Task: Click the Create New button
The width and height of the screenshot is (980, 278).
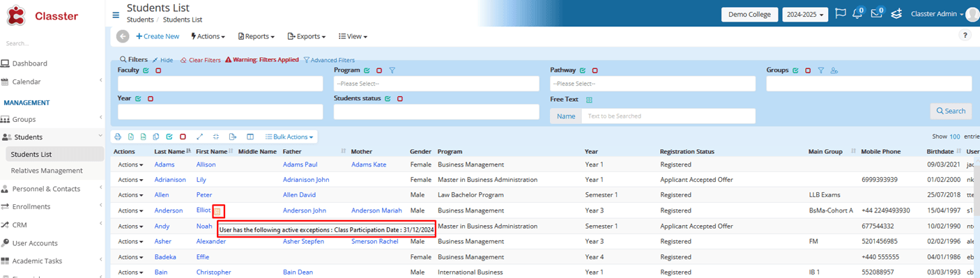Action: [158, 36]
